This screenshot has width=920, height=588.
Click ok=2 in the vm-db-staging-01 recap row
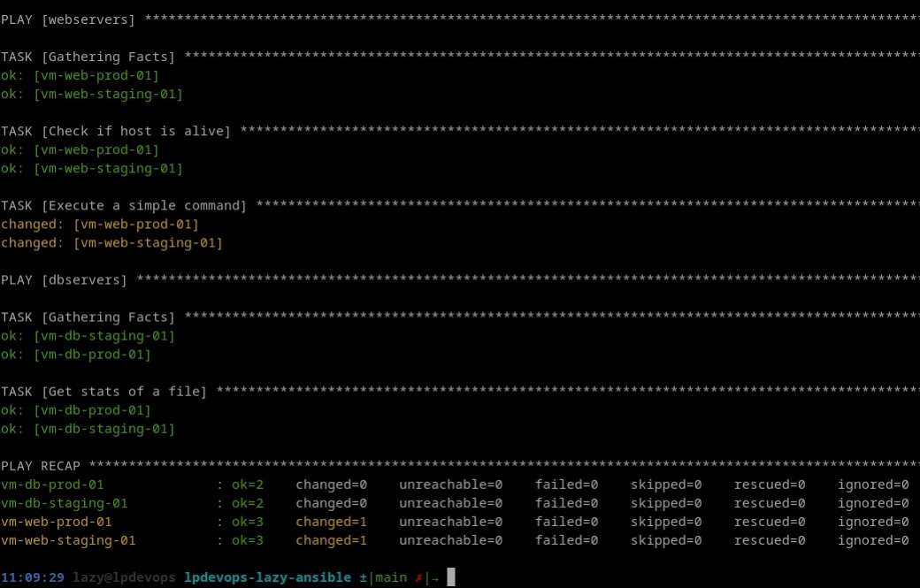pyautogui.click(x=248, y=503)
